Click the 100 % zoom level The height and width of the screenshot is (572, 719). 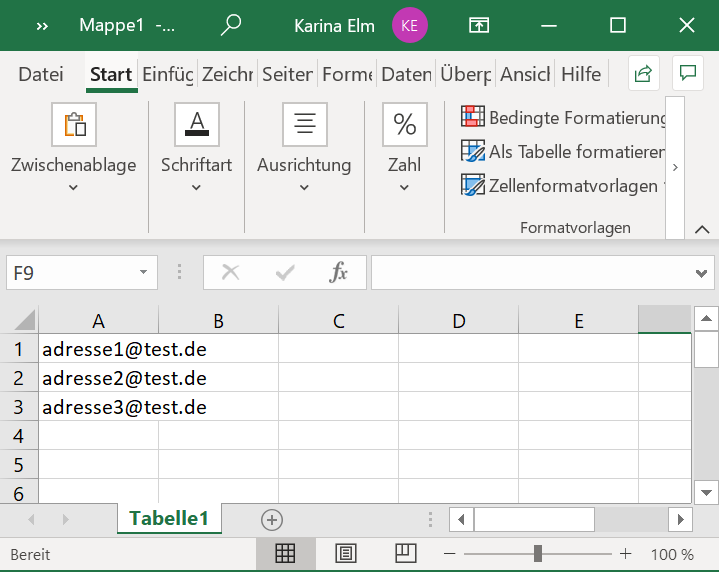(672, 554)
